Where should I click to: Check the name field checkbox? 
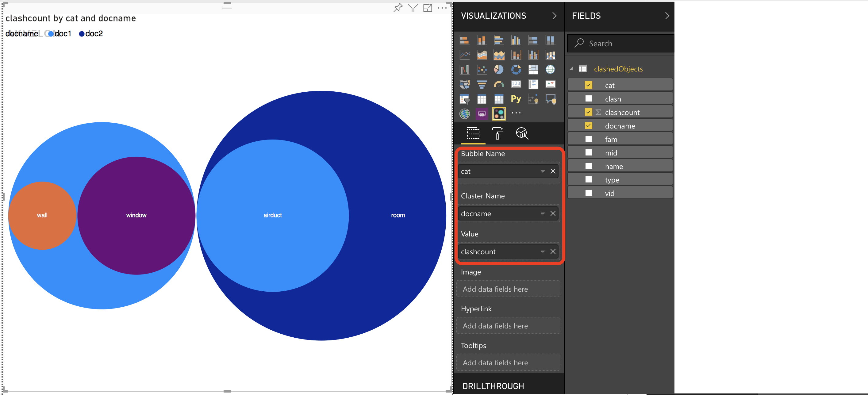click(x=588, y=166)
